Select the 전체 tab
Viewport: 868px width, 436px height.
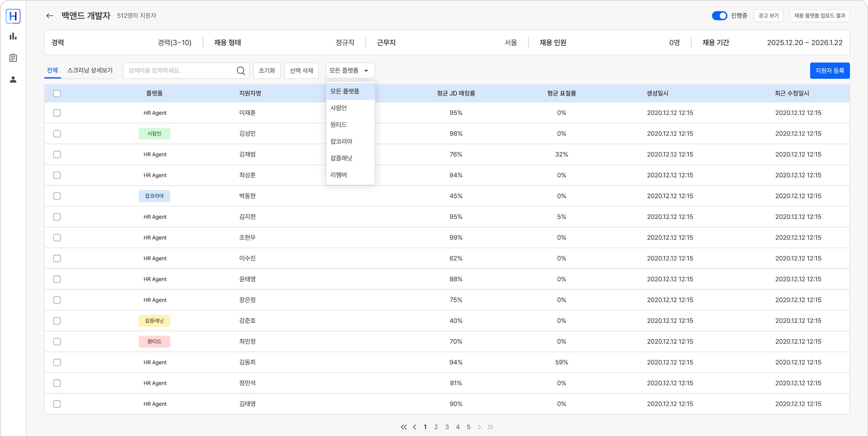(x=52, y=70)
